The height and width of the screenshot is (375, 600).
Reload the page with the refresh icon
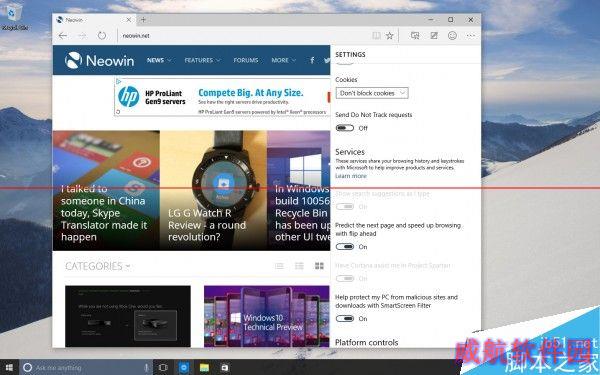click(x=101, y=36)
